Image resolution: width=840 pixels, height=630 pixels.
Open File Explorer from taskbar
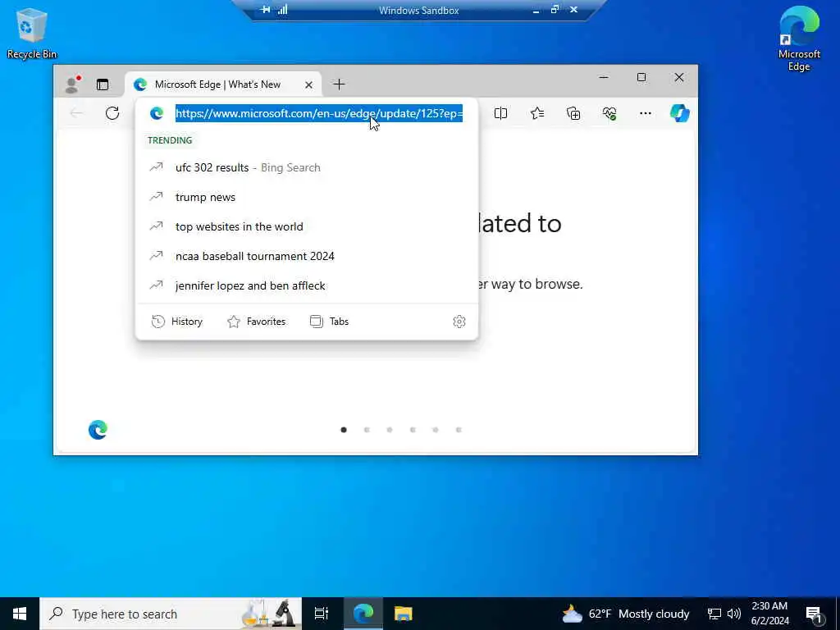(404, 614)
